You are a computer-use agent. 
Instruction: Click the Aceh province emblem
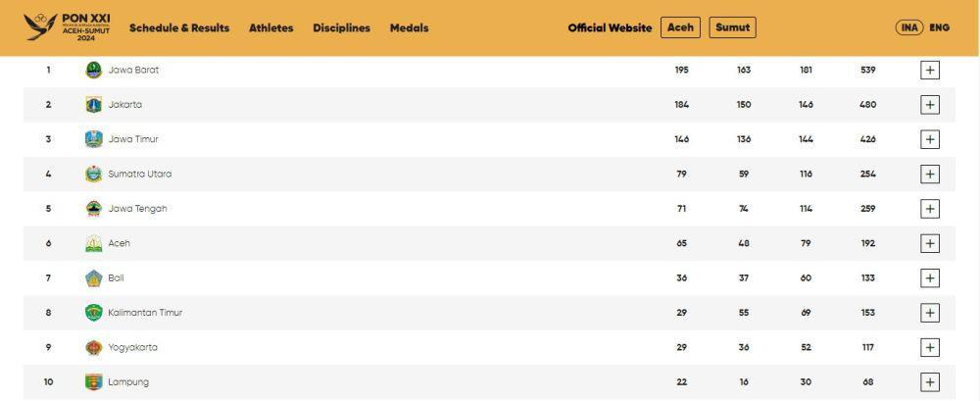(x=94, y=243)
